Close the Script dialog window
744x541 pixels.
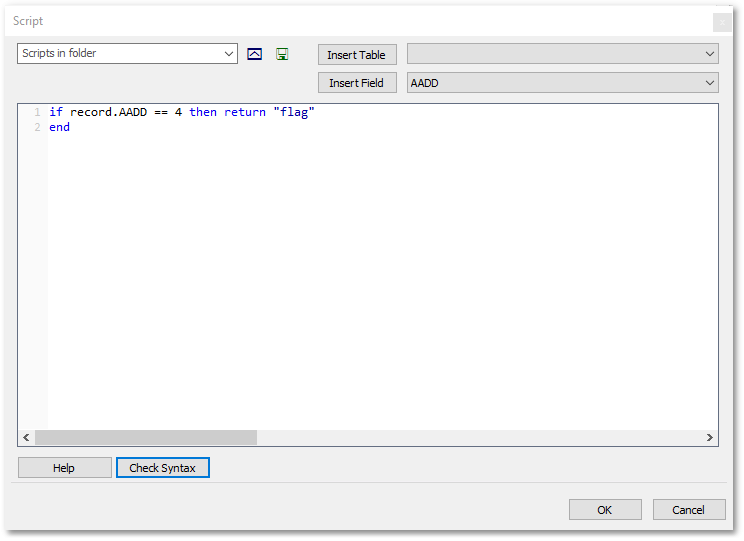[722, 22]
